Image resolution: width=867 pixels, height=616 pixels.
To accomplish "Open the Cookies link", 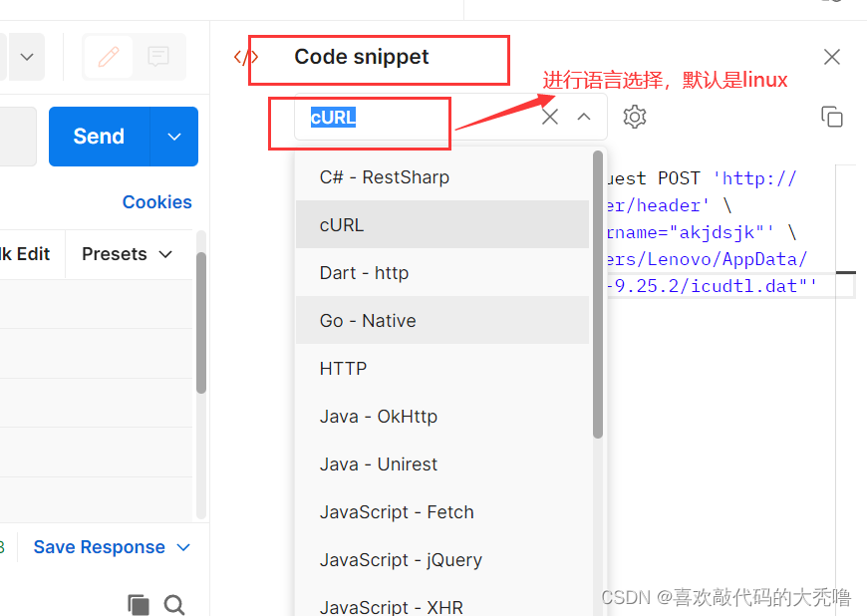I will tap(156, 202).
